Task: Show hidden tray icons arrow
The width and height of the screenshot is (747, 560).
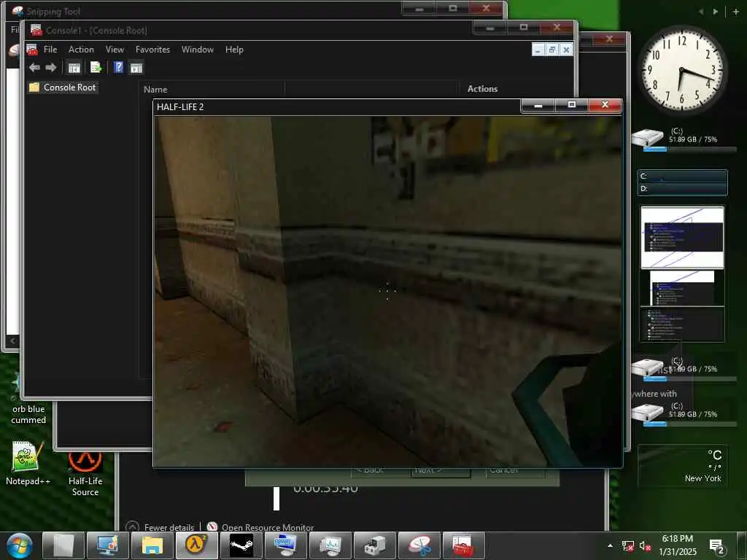Action: pyautogui.click(x=611, y=545)
